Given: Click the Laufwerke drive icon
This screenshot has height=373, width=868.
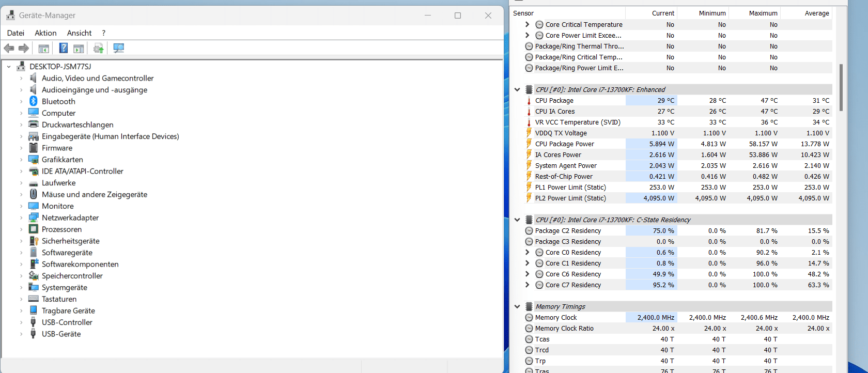Looking at the screenshot, I should coord(34,183).
